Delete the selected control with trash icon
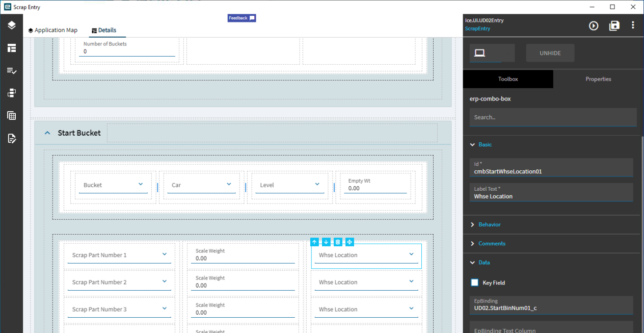The image size is (644, 333). coord(338,242)
